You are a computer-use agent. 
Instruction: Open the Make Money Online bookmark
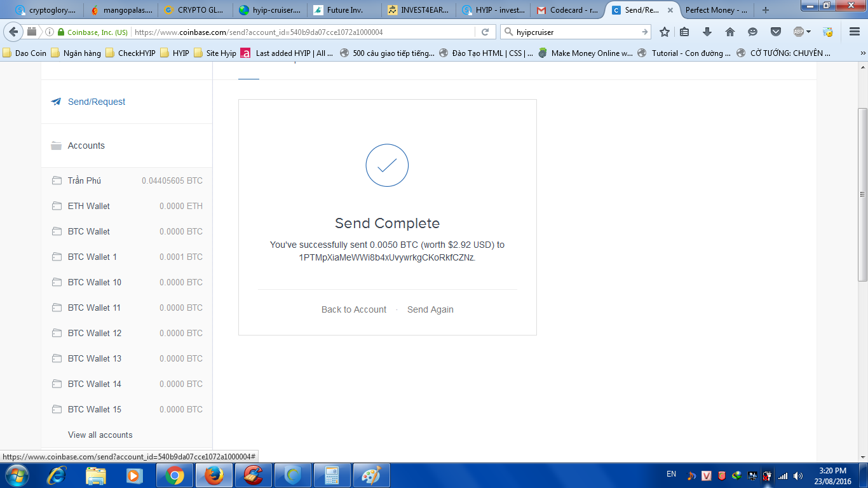click(585, 53)
